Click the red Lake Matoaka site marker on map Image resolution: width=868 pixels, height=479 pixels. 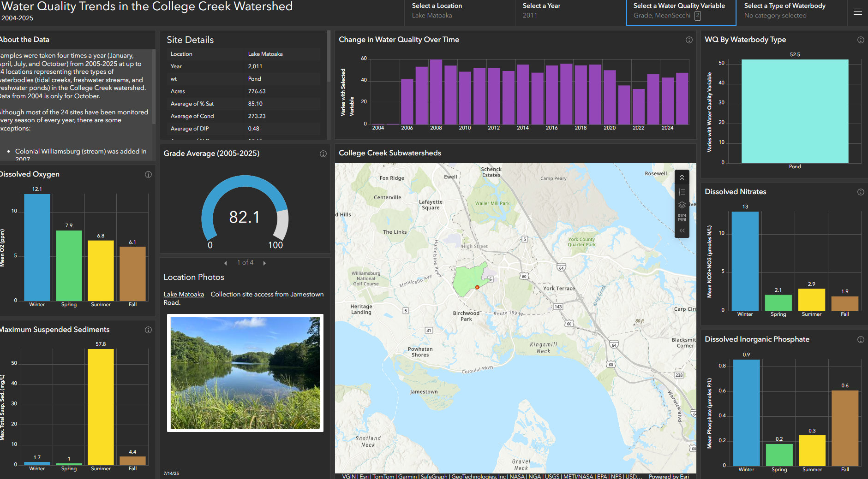click(477, 287)
